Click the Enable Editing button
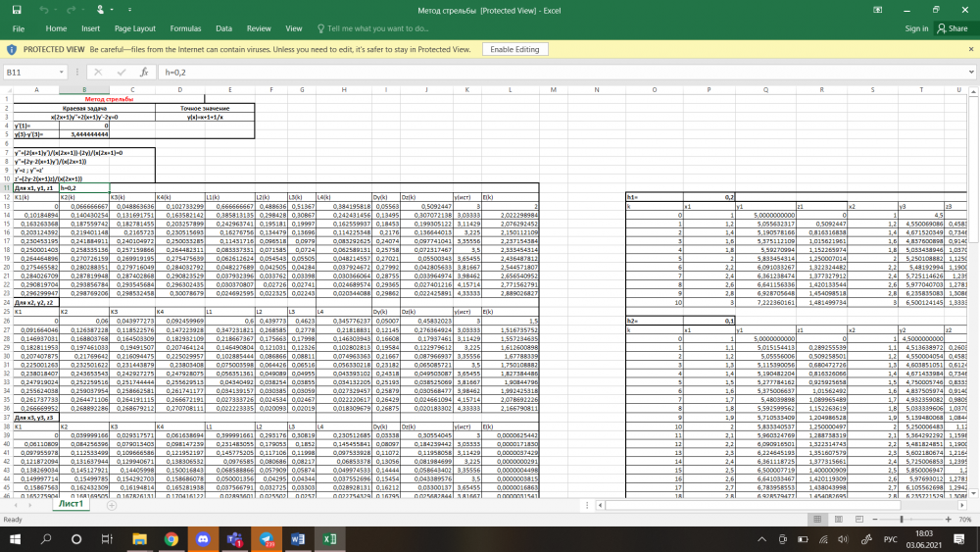Screen dimensions: 980x552 pyautogui.click(x=514, y=49)
